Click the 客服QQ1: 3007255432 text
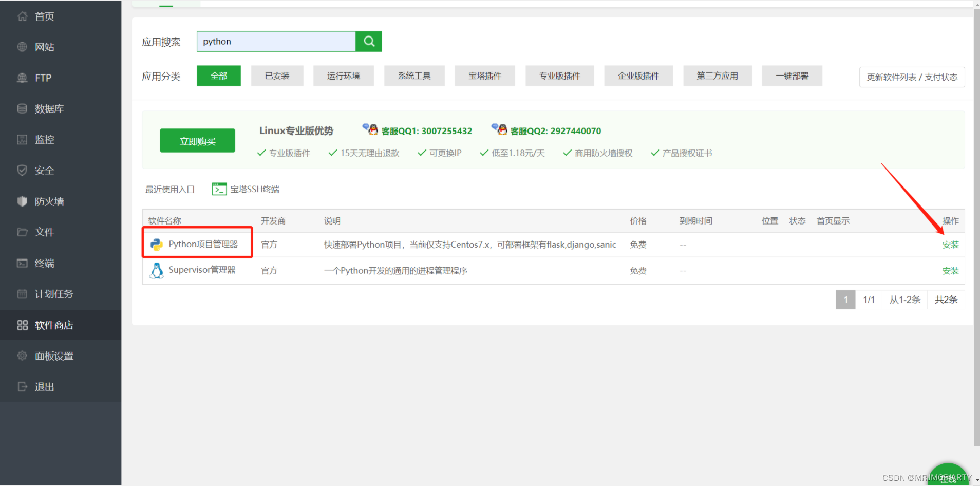Viewport: 980px width, 486px height. pyautogui.click(x=427, y=131)
